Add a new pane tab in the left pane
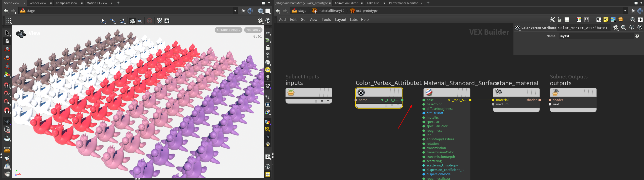 pyautogui.click(x=118, y=3)
